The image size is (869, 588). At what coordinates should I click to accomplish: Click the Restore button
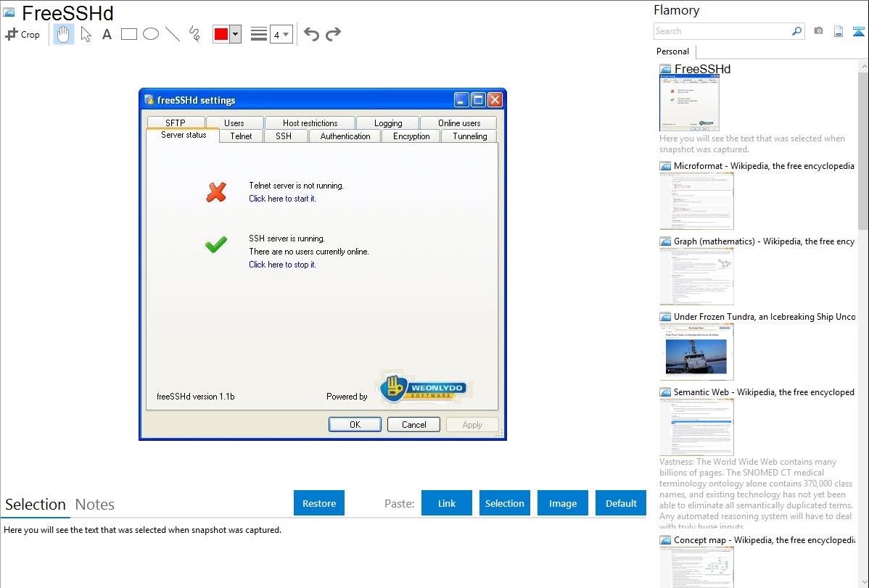tap(319, 503)
